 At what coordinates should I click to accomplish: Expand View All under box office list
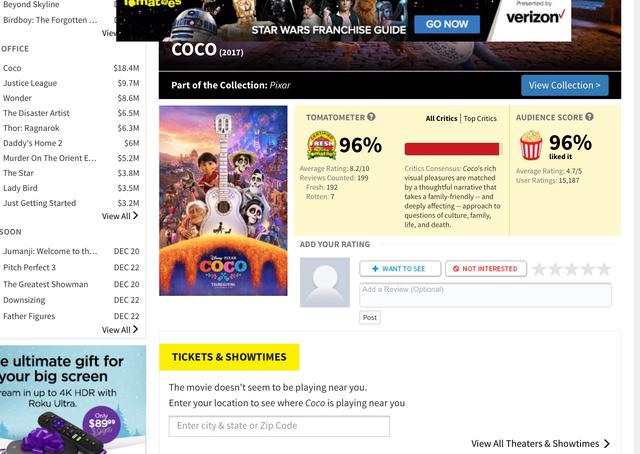click(x=120, y=216)
